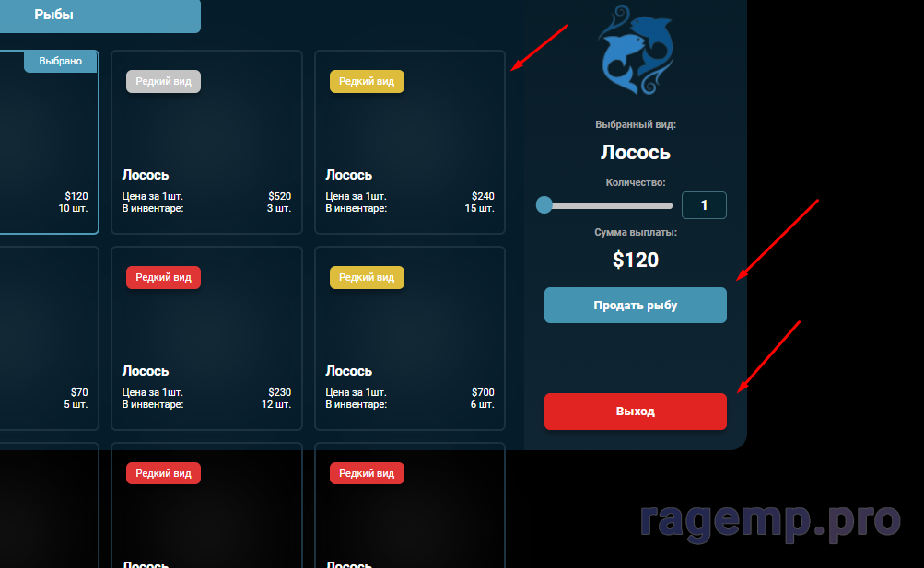Click the Лосось title on the $700 card
This screenshot has width=924, height=568.
click(x=349, y=371)
